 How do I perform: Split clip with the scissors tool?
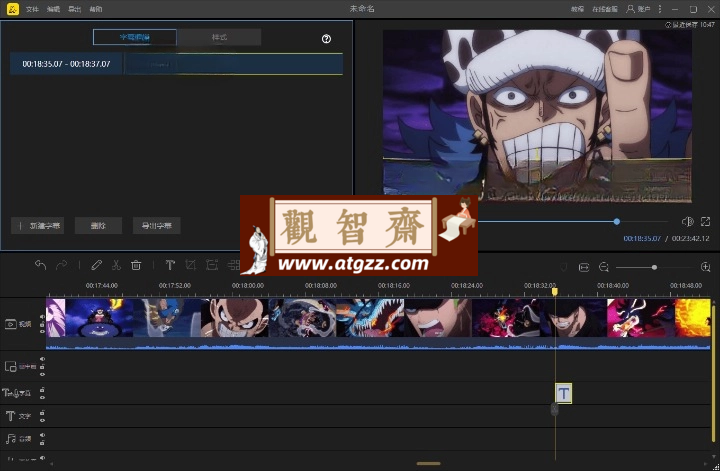[116, 265]
